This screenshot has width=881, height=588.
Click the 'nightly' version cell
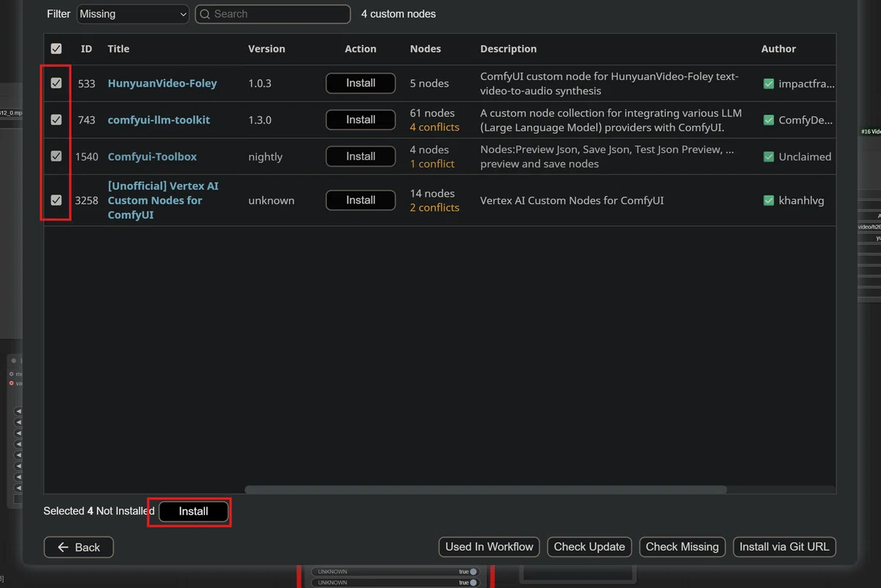pyautogui.click(x=265, y=157)
